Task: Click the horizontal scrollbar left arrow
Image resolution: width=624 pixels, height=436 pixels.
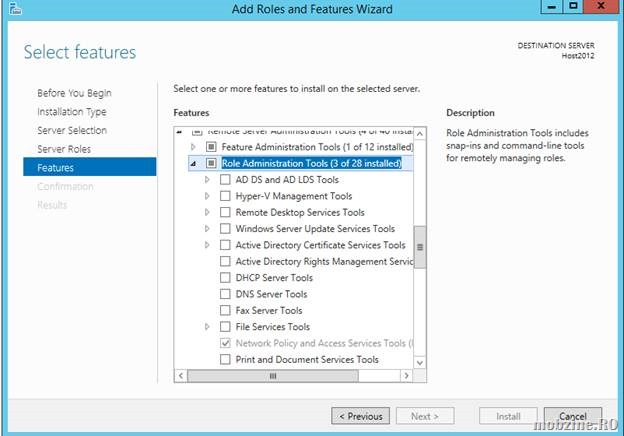Action: point(181,376)
